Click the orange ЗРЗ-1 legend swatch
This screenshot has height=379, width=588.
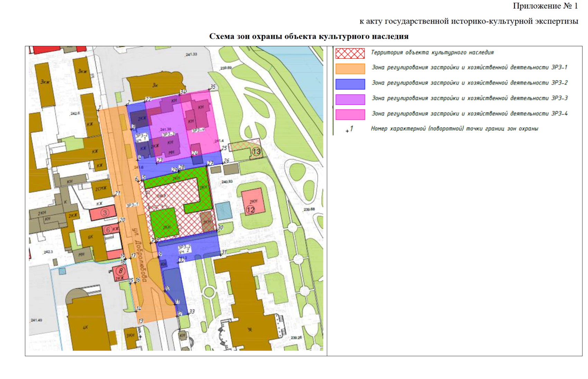(350, 68)
